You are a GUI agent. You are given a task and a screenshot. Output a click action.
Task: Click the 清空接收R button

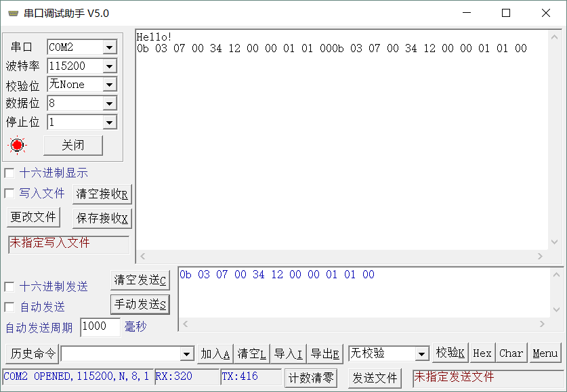click(102, 194)
